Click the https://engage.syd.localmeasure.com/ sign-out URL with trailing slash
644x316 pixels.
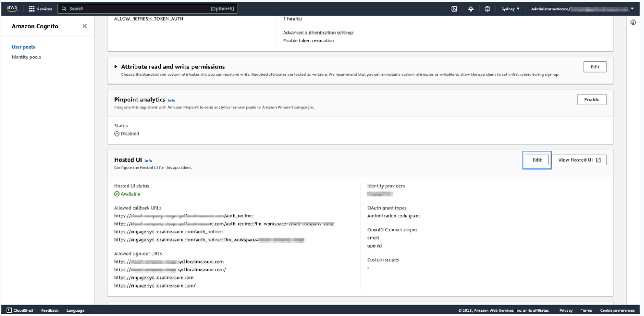tap(155, 285)
